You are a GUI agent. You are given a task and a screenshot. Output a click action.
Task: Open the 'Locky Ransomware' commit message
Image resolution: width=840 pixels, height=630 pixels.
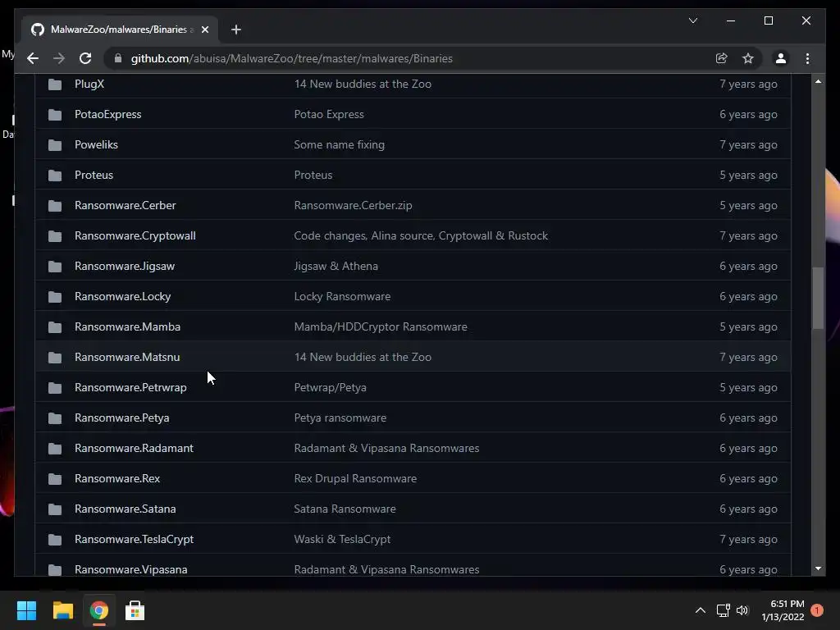click(x=342, y=297)
